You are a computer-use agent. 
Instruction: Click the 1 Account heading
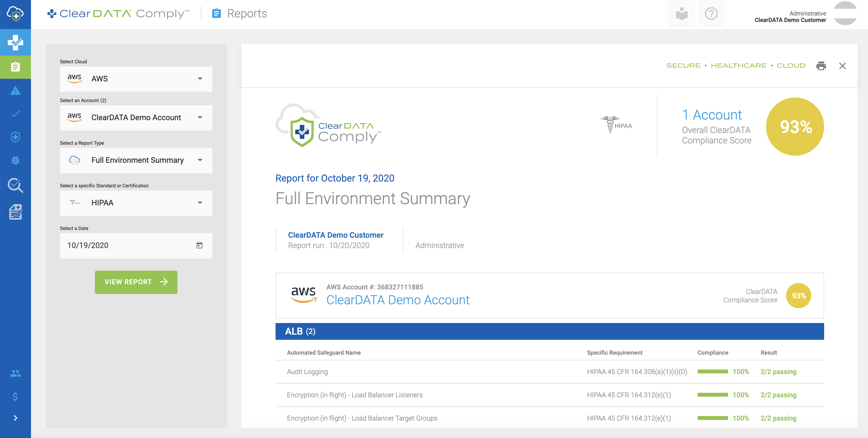point(712,115)
